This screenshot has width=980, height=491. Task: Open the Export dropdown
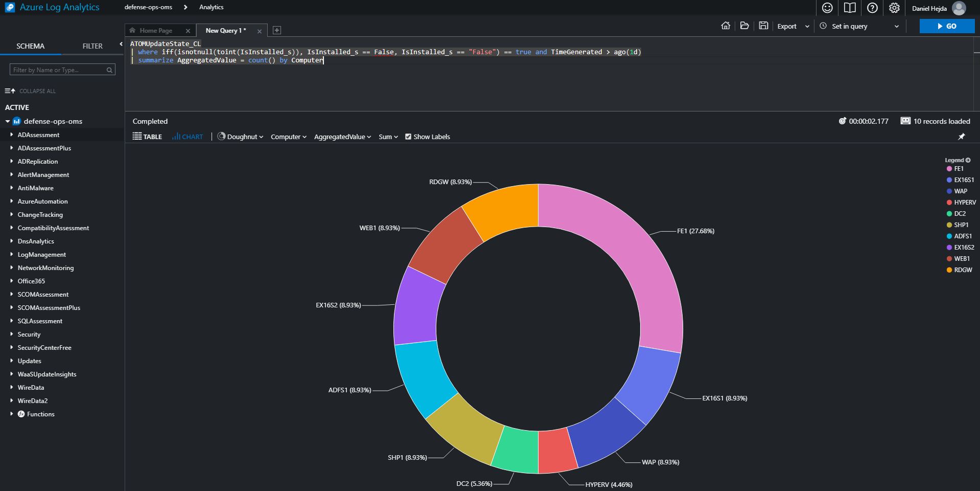793,26
